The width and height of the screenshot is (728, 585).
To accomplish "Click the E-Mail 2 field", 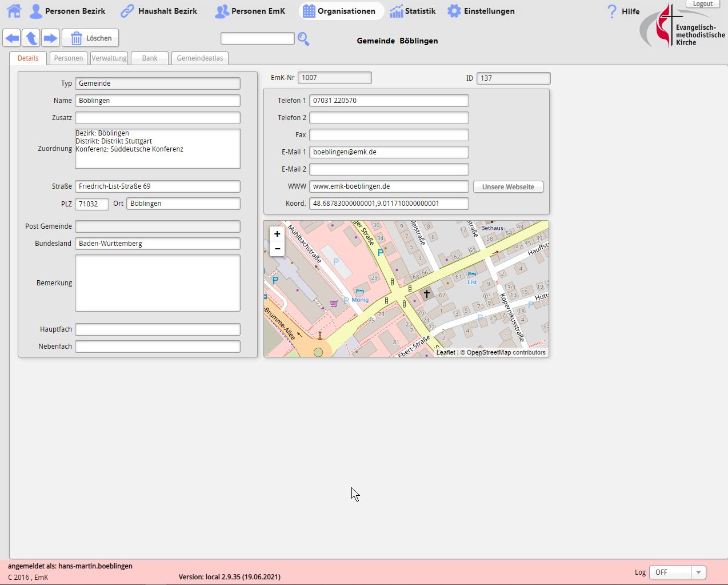I will 389,169.
